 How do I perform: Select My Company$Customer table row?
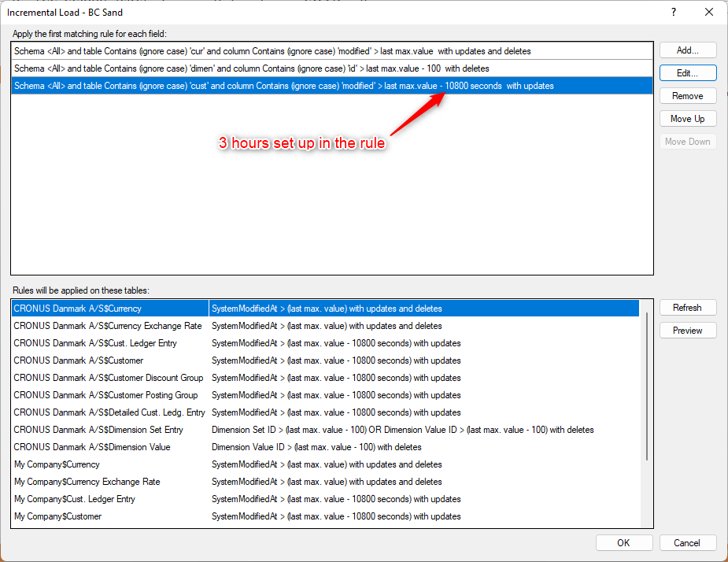[x=326, y=516]
